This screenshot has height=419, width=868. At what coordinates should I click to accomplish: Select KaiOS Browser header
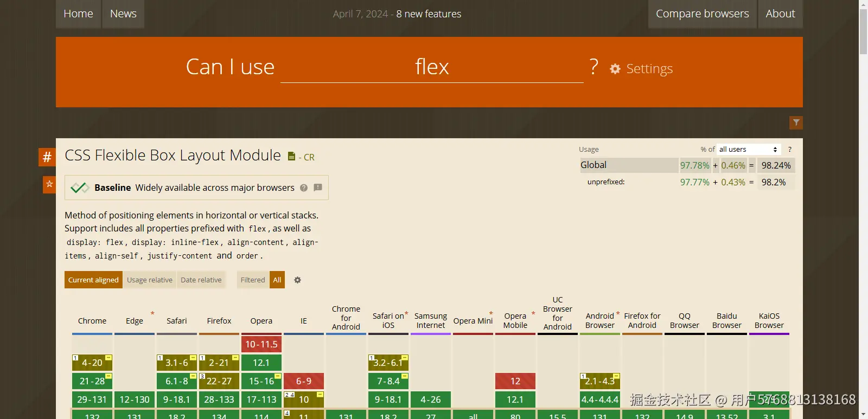click(769, 320)
